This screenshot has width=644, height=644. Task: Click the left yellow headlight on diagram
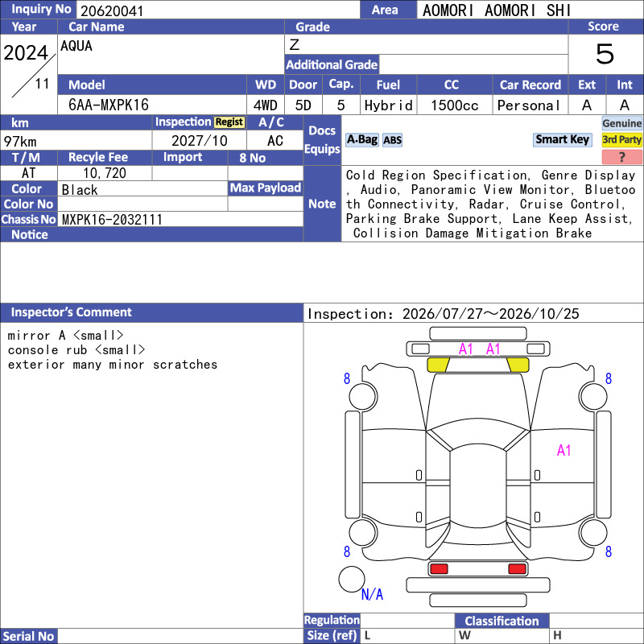pos(438,365)
